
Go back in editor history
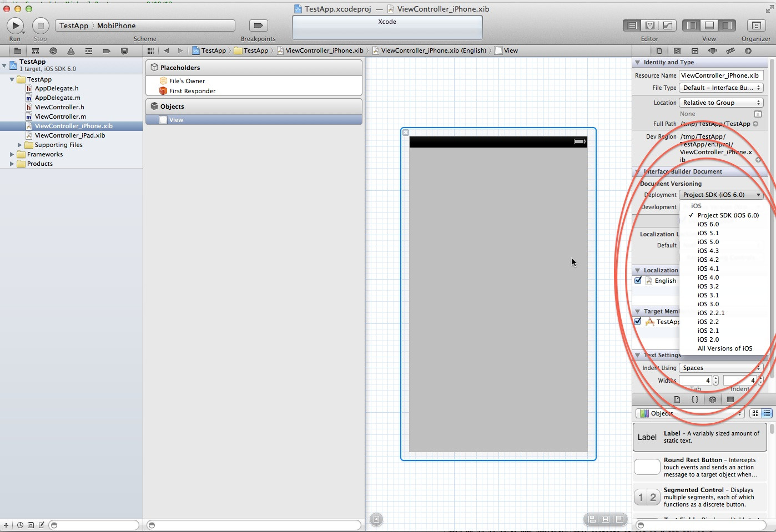pos(167,50)
